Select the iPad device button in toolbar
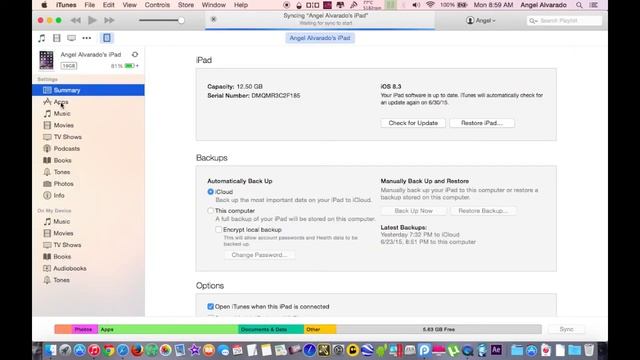The image size is (640, 360). coord(107,38)
